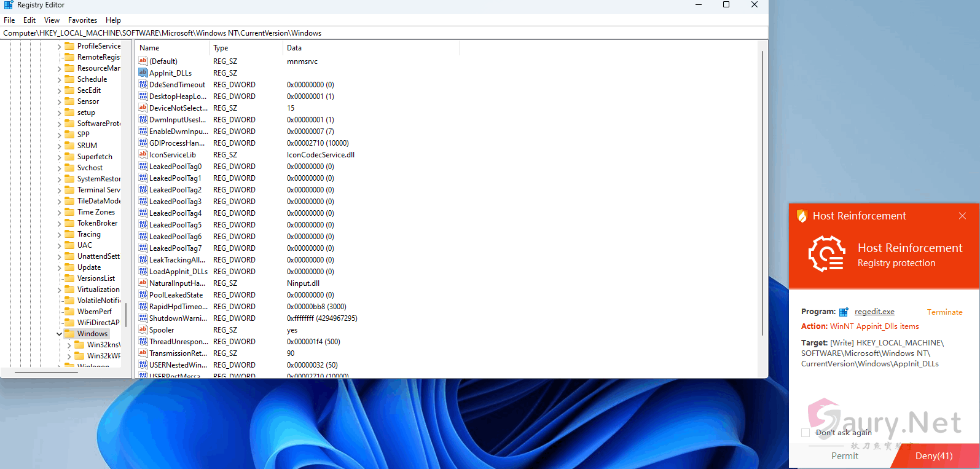
Task: Click the Spooler string value icon
Action: (143, 329)
